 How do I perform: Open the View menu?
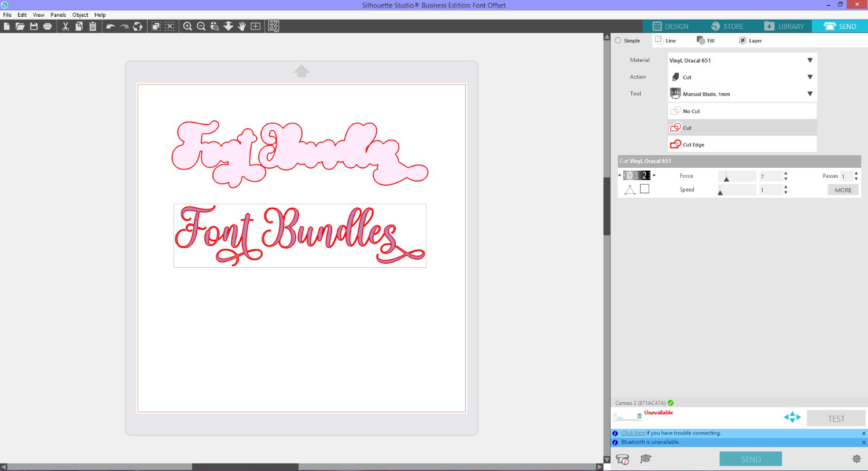(39, 15)
